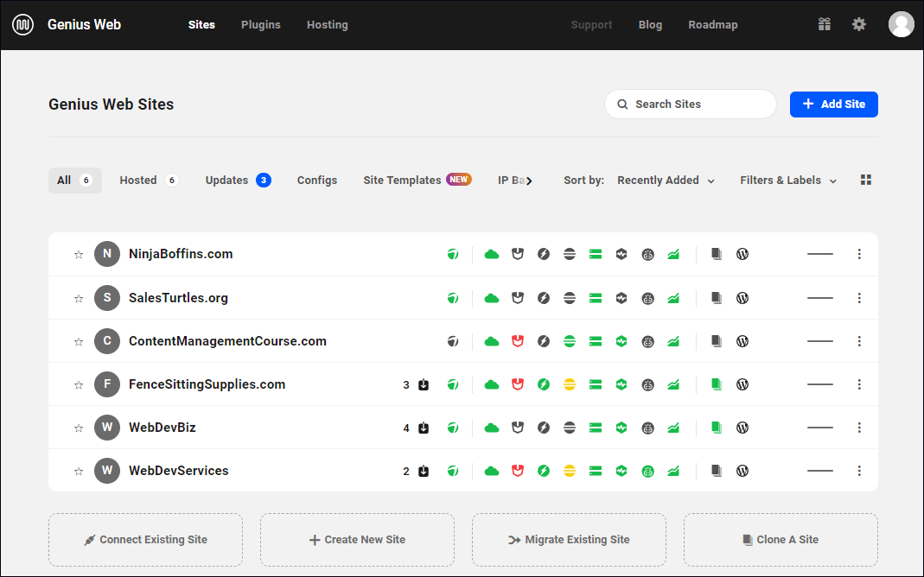
Task: Click the updates download icon for FenceSittingSupplies.com
Action: 424,384
